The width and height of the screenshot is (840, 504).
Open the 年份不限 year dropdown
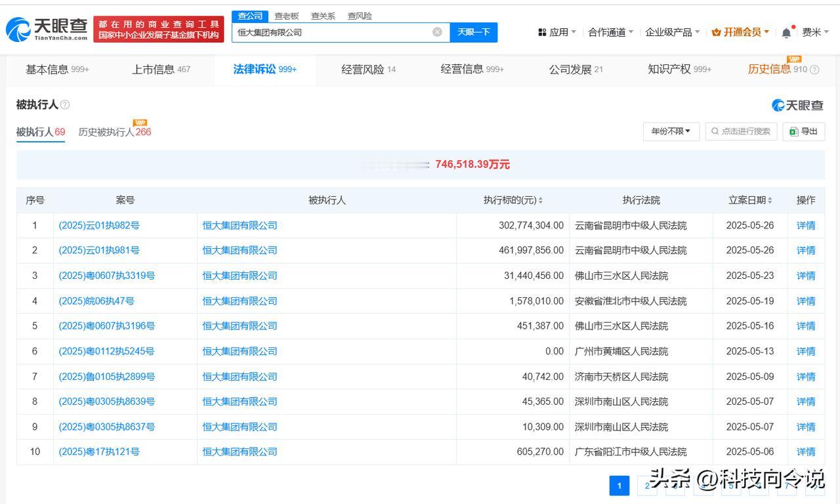coord(671,131)
